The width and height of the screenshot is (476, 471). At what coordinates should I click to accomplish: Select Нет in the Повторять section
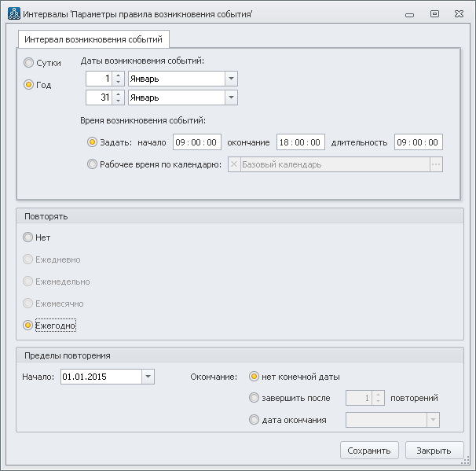29,237
